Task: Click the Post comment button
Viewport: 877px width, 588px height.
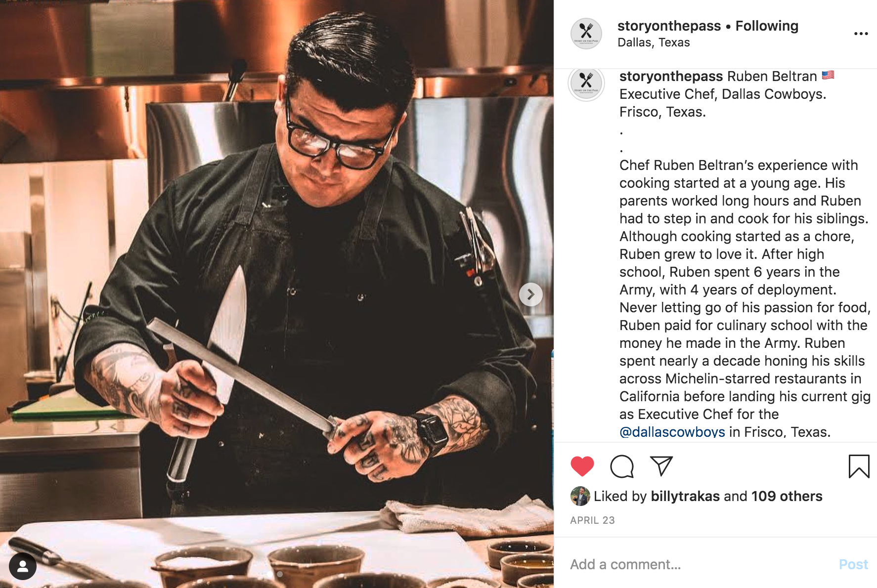Action: (x=853, y=564)
